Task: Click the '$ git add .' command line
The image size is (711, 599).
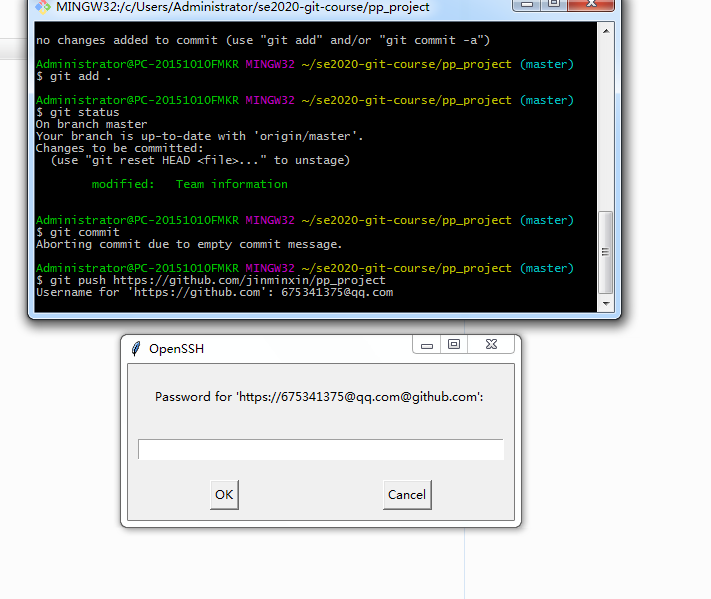Action: coord(73,76)
